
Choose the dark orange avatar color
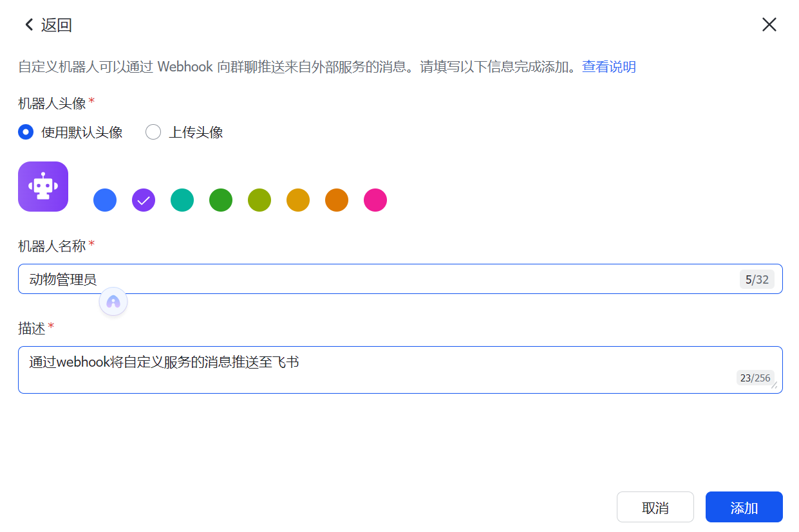pyautogui.click(x=337, y=200)
